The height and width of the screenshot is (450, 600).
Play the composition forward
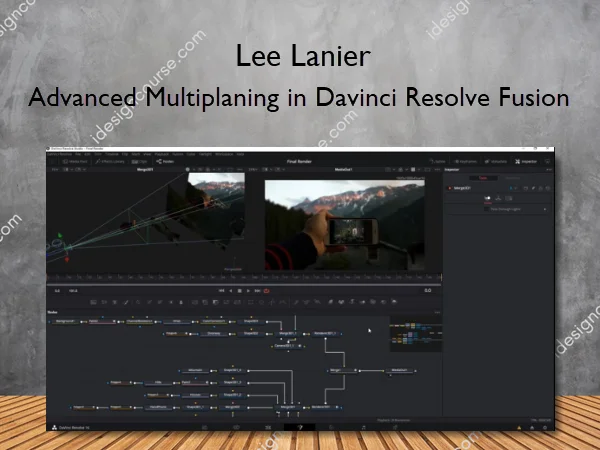click(248, 291)
